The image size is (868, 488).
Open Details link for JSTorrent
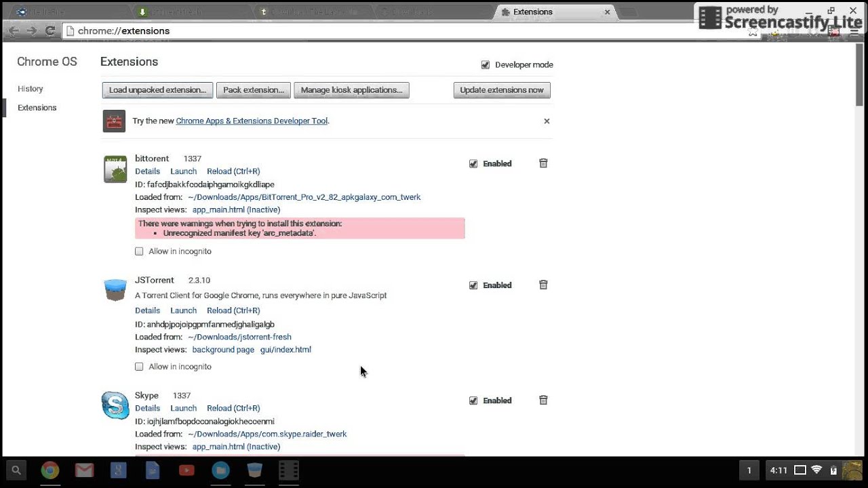147,310
